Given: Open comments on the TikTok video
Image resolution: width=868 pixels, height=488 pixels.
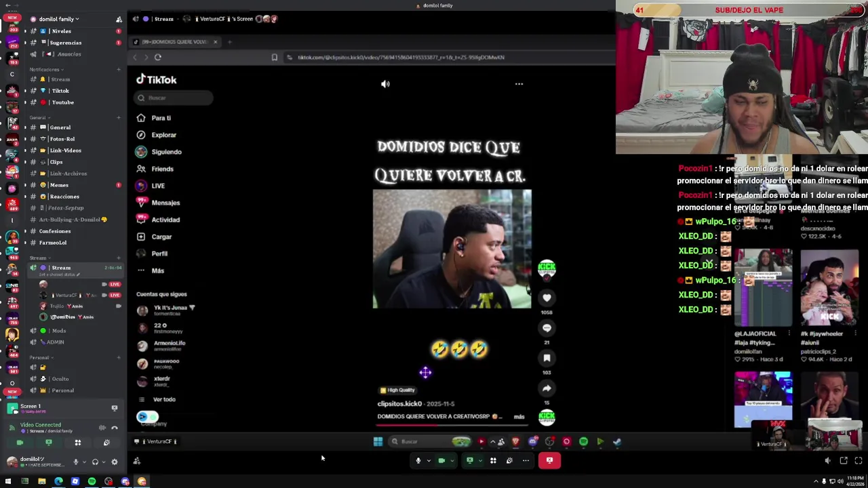Looking at the screenshot, I should point(547,328).
